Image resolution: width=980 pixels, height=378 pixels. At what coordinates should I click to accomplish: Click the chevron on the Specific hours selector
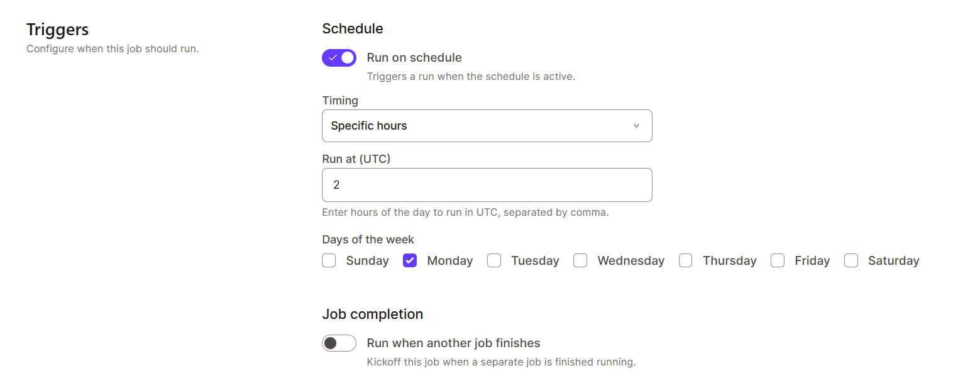pos(636,126)
